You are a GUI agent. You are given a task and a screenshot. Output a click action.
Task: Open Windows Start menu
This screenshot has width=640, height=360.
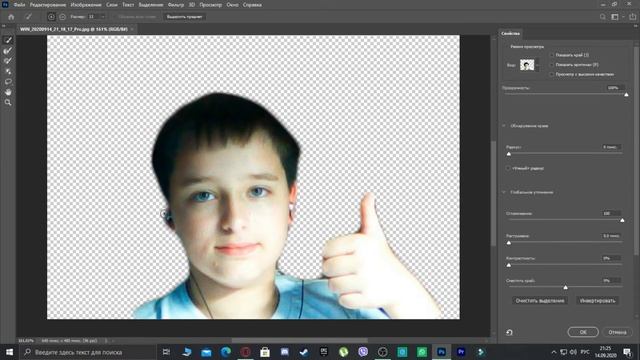tap(9, 352)
